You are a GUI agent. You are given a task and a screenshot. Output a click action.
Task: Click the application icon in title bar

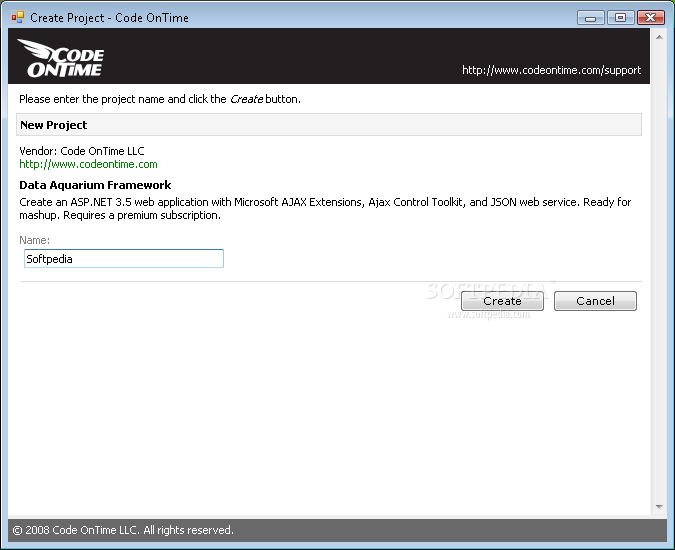tap(18, 18)
